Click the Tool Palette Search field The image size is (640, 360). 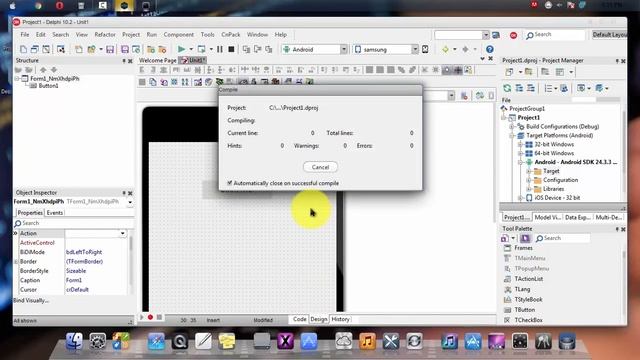point(562,238)
